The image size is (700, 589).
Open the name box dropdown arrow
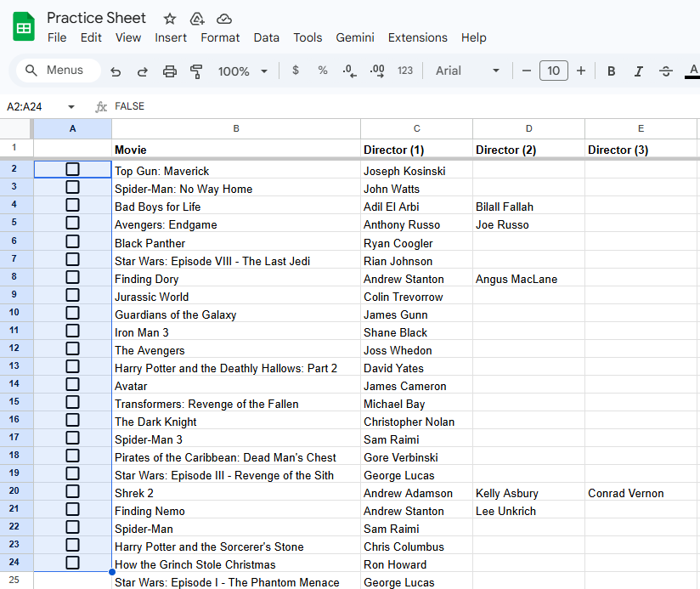(x=71, y=107)
